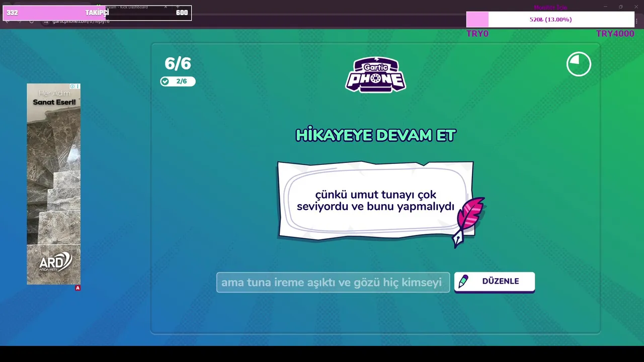Click the garticphone.com address bar

80,21
